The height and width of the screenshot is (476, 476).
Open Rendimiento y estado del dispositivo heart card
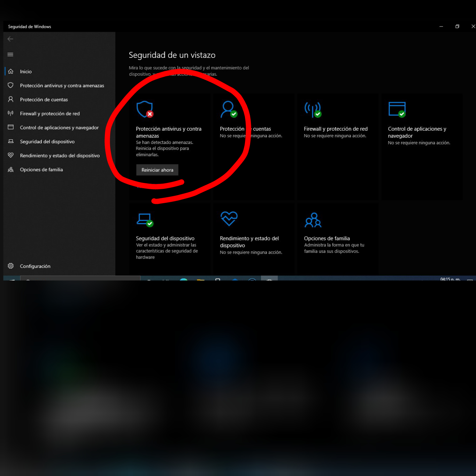254,239
